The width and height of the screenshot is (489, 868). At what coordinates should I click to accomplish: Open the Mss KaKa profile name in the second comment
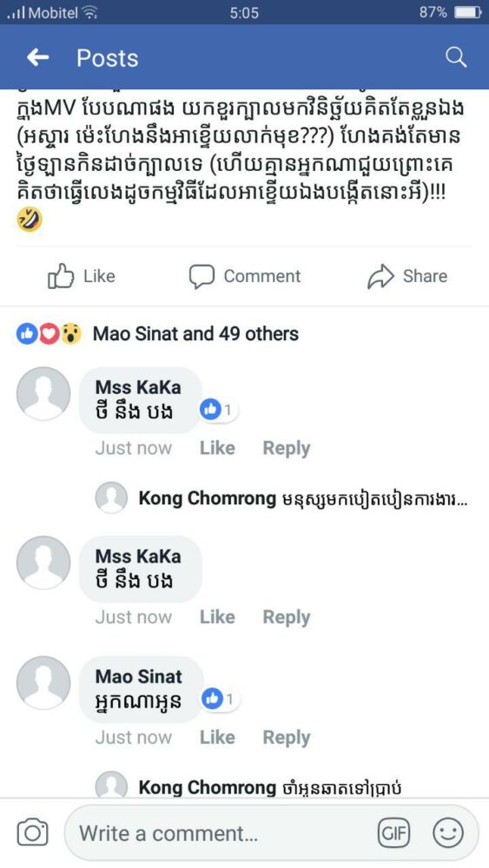click(138, 556)
